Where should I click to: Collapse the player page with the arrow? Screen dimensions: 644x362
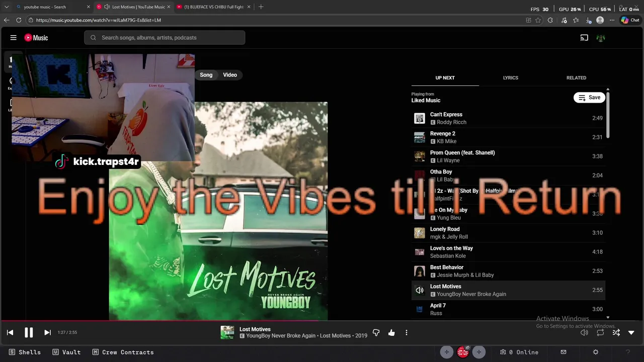631,332
